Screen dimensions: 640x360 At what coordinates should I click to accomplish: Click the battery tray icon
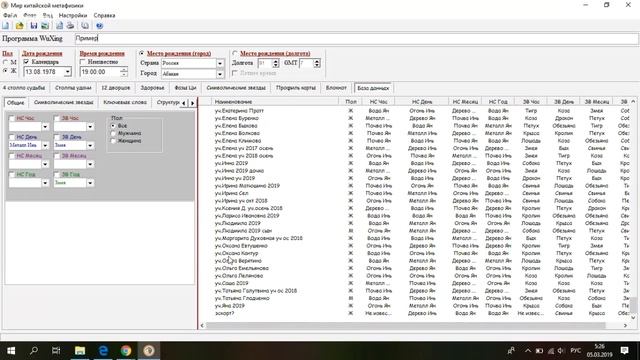tap(539, 351)
